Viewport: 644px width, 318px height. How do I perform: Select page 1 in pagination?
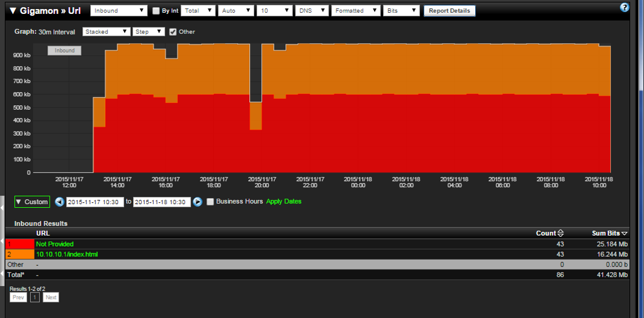35,297
